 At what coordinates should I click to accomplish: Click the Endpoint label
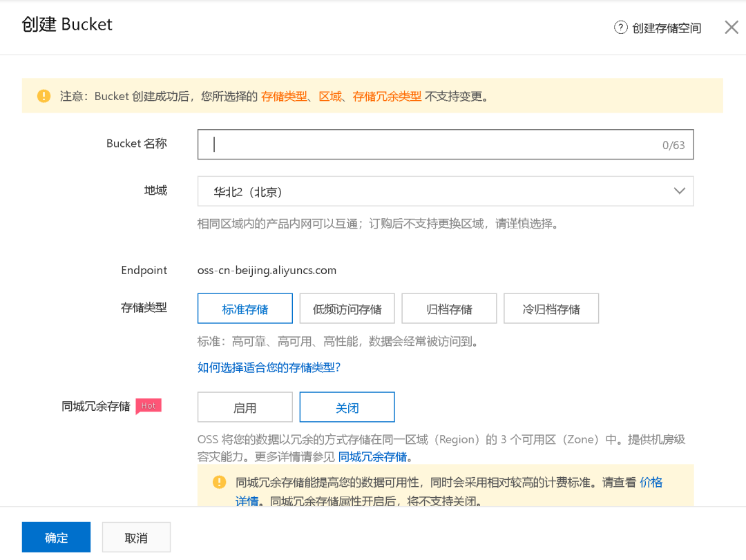click(x=144, y=270)
